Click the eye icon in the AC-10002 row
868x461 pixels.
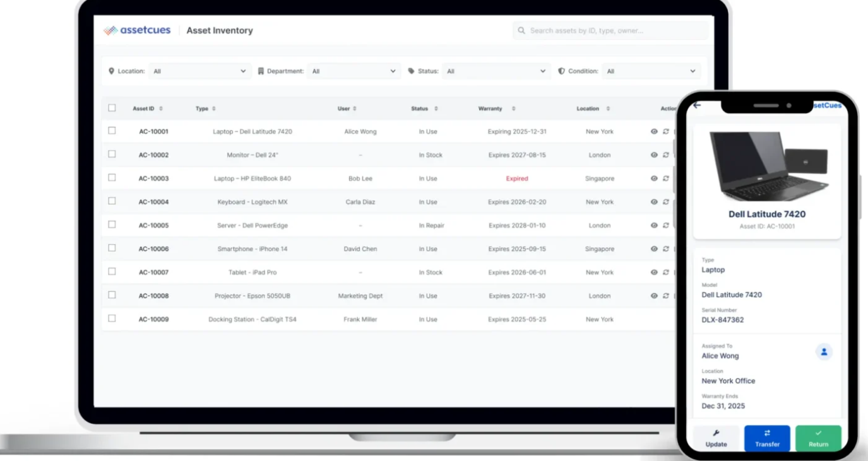[654, 155]
